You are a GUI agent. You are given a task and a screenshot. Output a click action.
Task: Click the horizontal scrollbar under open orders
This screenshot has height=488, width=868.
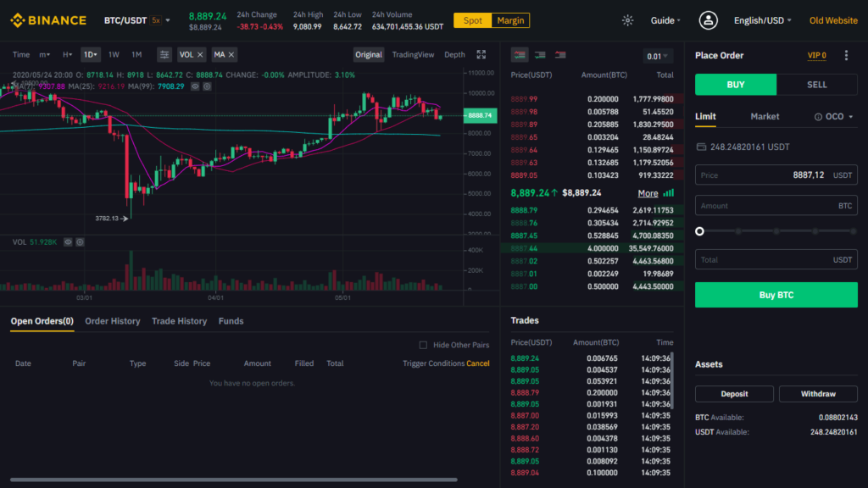234,480
